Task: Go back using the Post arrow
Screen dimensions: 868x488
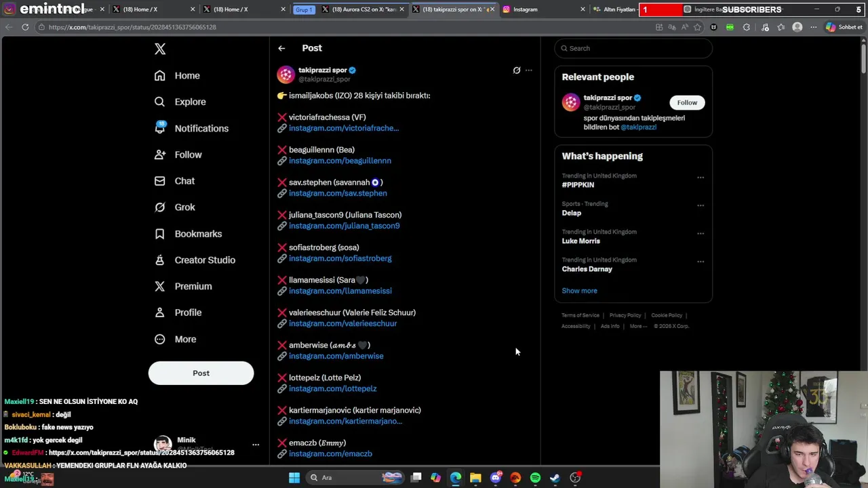Action: pos(281,48)
